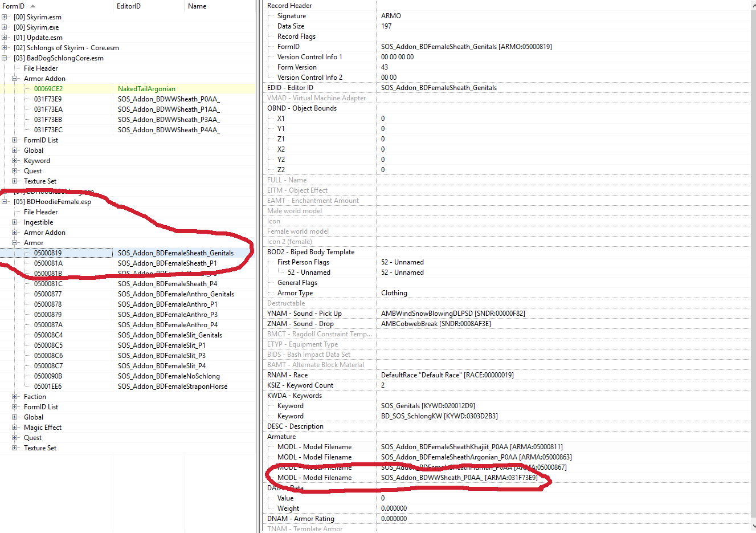The image size is (756, 533).
Task: Select armor record 0500090B
Action: pos(128,376)
